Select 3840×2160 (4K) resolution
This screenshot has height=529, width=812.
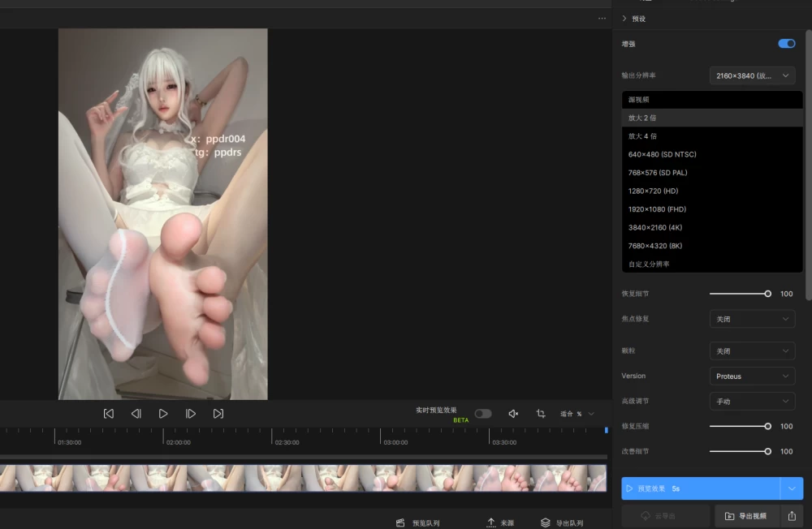(x=712, y=227)
